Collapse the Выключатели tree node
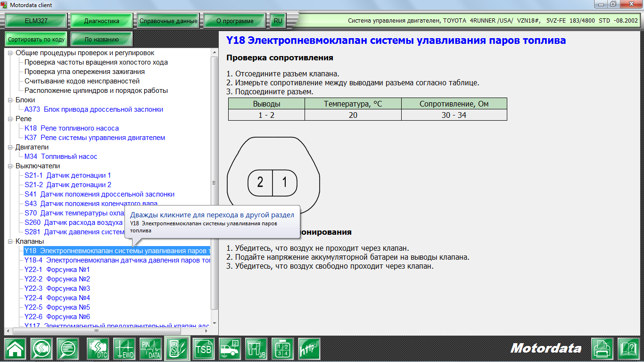The width and height of the screenshot is (644, 362). (11, 166)
